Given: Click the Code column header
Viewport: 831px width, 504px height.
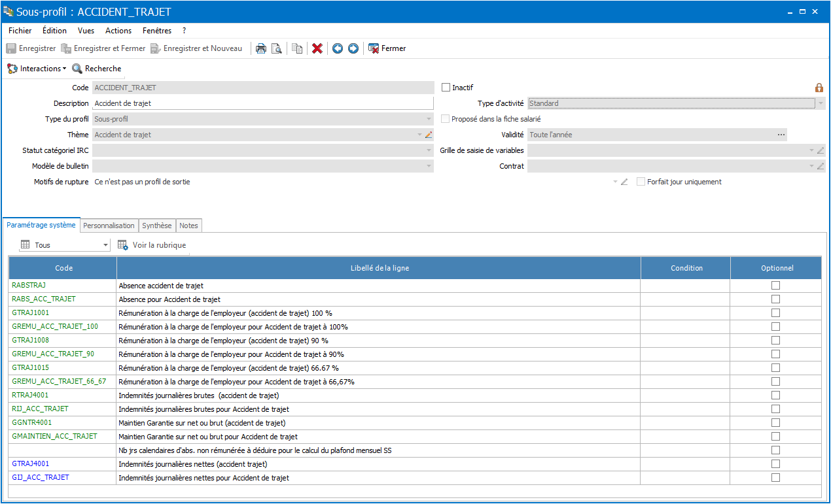Looking at the screenshot, I should point(63,268).
